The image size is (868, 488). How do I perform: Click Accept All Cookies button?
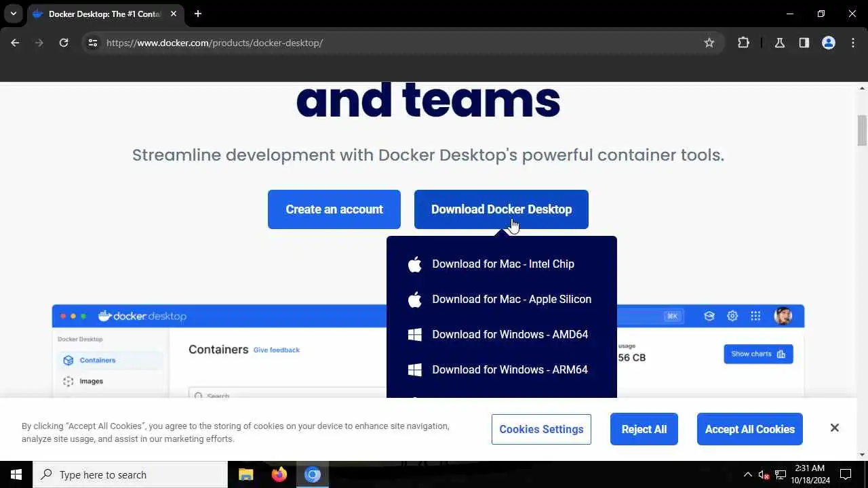[x=750, y=429]
